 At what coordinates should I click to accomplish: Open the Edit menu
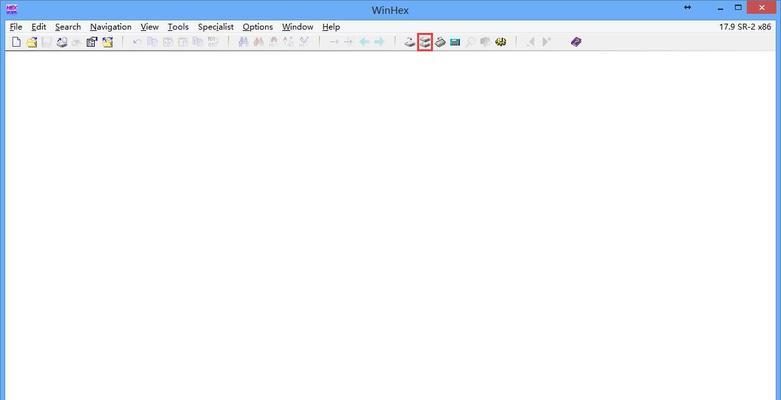38,27
